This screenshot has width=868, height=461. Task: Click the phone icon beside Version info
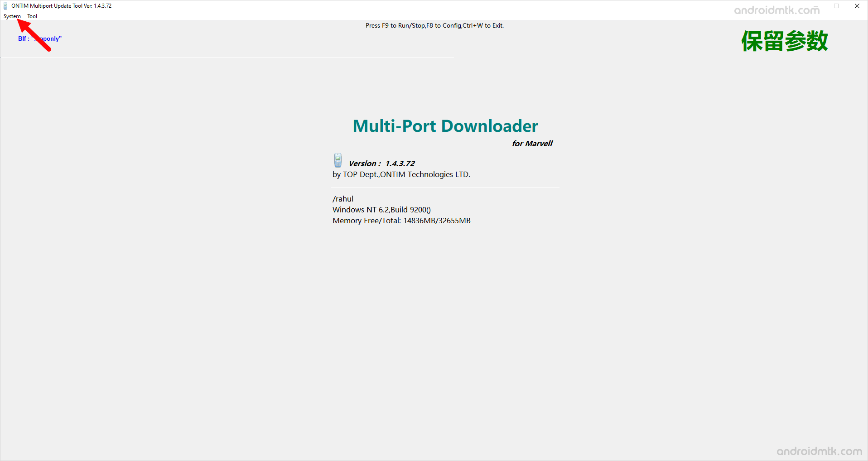[x=337, y=160]
